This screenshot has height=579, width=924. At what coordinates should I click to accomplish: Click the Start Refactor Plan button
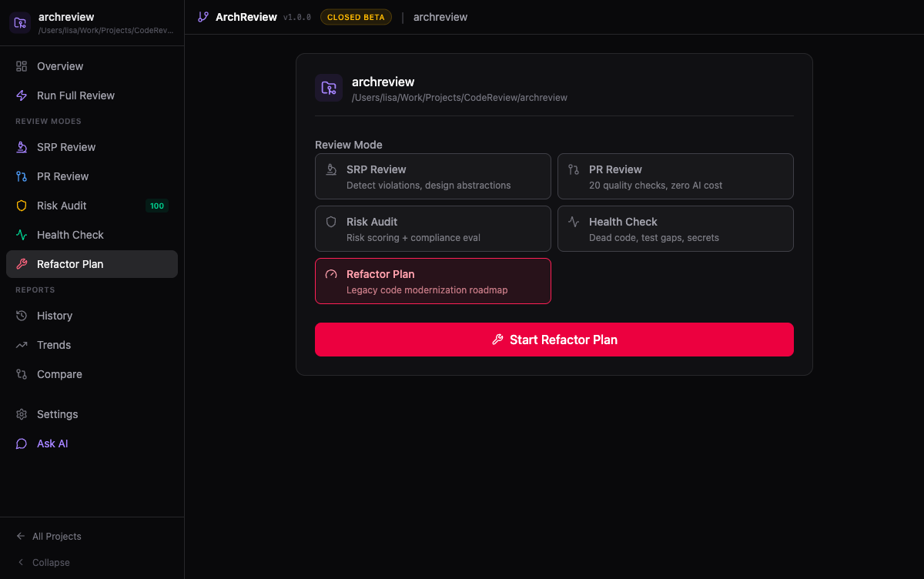(x=554, y=340)
